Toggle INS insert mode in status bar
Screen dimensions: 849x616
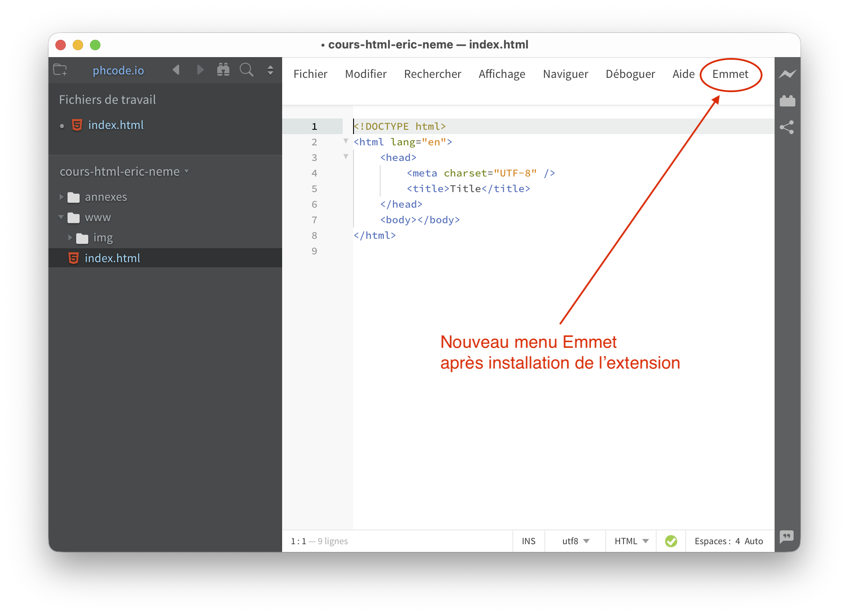tap(528, 541)
